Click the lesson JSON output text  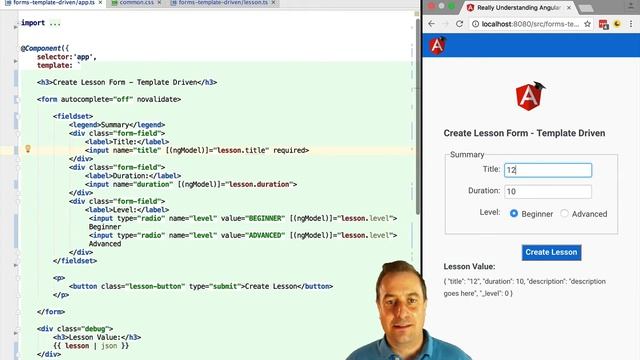(x=524, y=287)
